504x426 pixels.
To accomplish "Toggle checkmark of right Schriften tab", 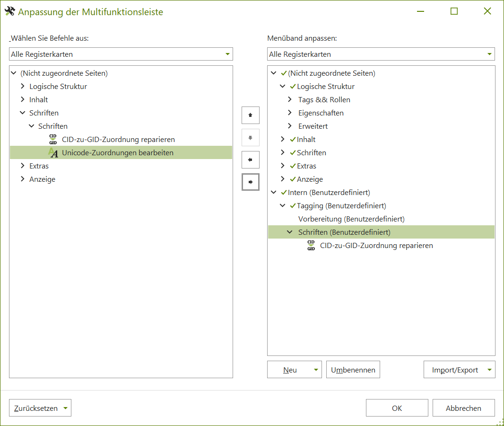I will pyautogui.click(x=293, y=152).
